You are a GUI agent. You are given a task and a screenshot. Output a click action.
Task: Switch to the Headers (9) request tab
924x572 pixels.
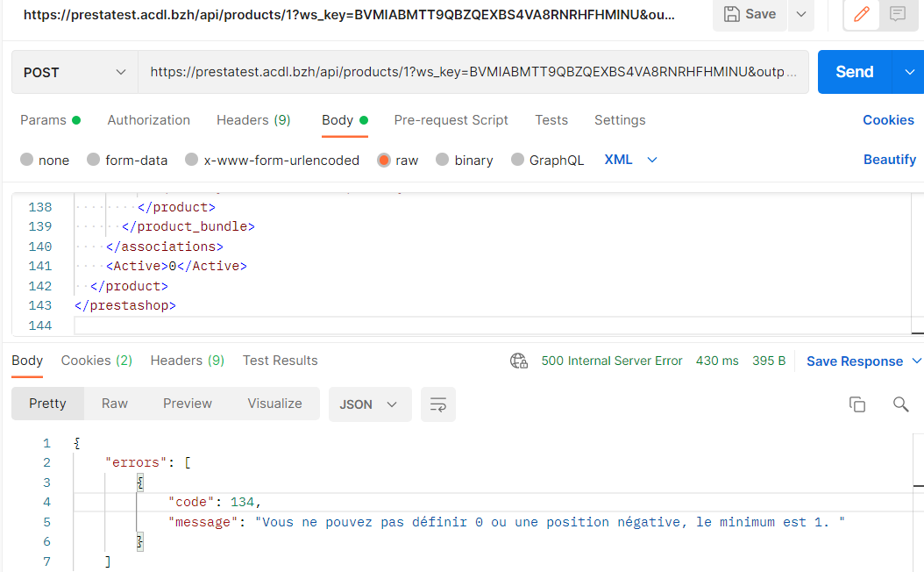click(252, 120)
